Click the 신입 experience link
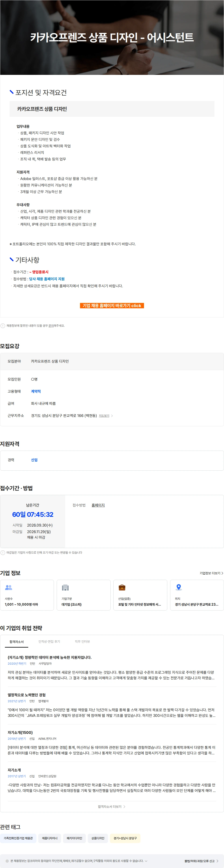Viewport: 224px width, 868px height. tap(34, 460)
